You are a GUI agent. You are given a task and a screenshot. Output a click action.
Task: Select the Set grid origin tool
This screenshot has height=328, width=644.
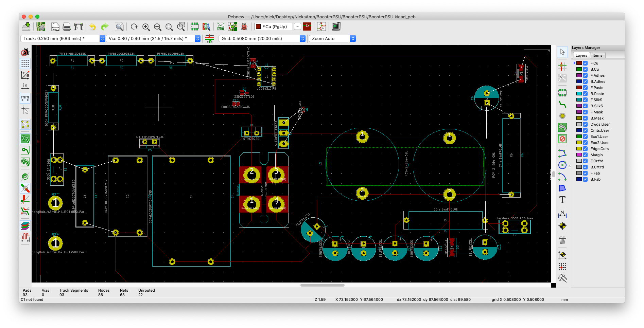pyautogui.click(x=562, y=267)
